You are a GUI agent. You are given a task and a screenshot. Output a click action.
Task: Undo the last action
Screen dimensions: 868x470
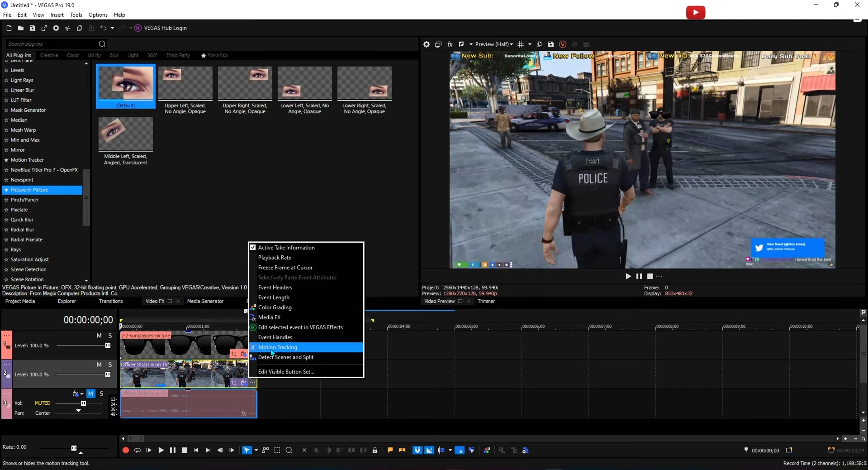click(103, 28)
